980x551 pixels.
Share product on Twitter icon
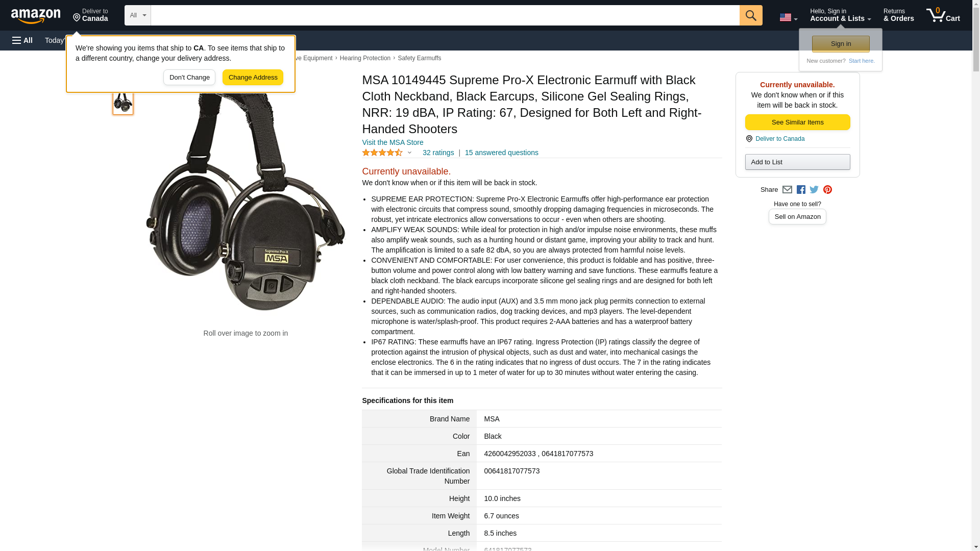pyautogui.click(x=814, y=190)
